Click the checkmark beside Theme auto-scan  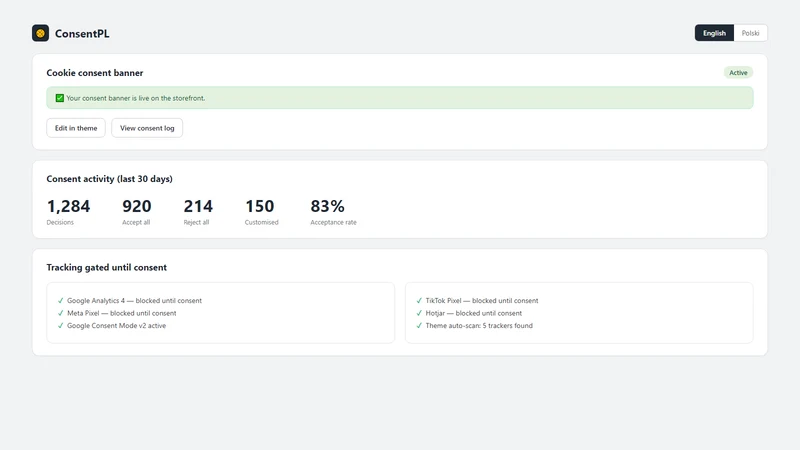(x=419, y=326)
